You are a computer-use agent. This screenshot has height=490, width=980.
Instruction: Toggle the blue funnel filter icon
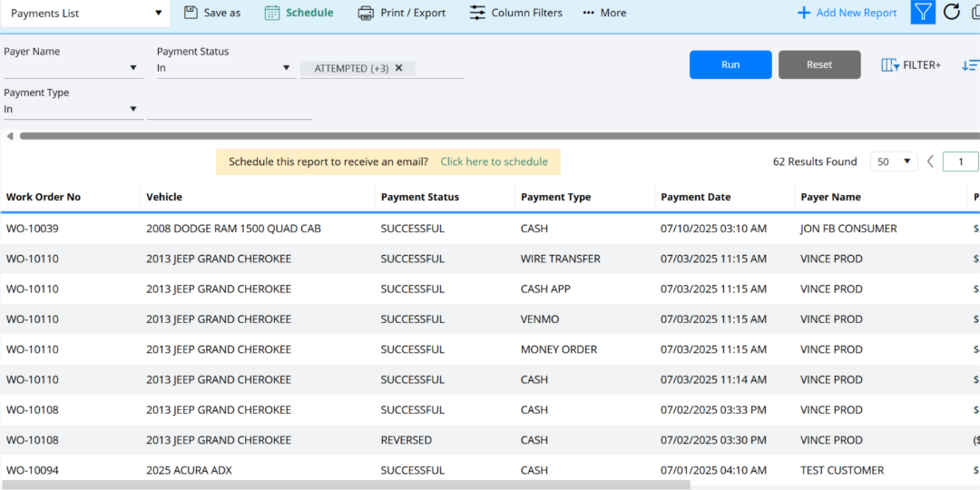pos(923,12)
